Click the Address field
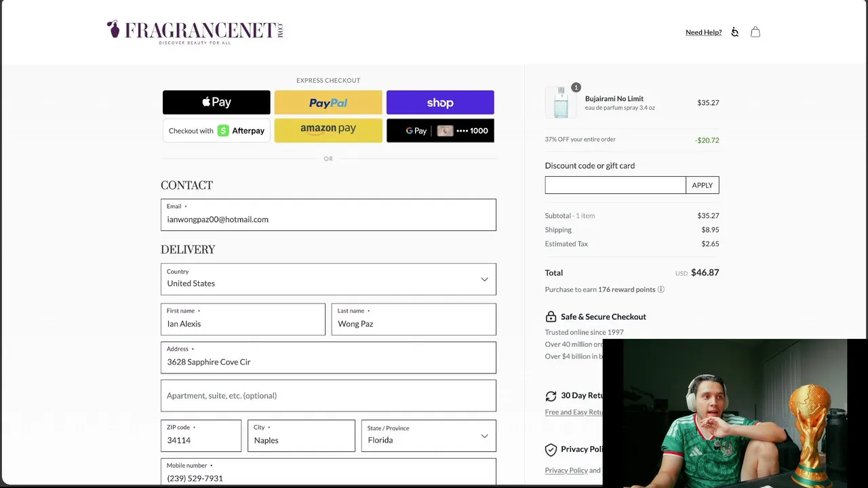 (328, 358)
